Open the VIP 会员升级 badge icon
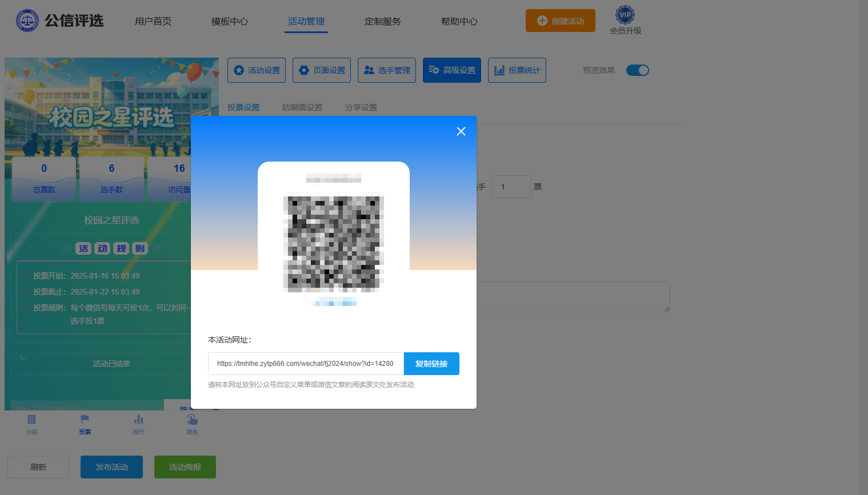 (625, 15)
